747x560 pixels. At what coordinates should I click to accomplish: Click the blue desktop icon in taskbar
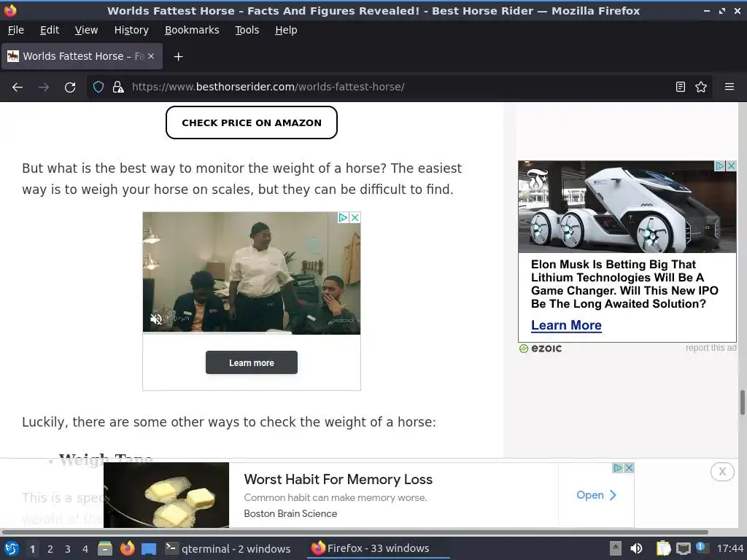pyautogui.click(x=149, y=548)
